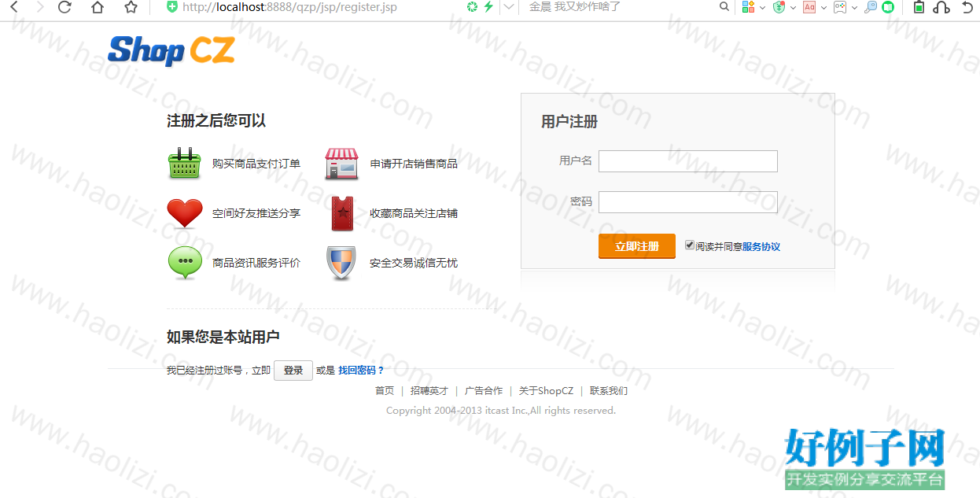Click the undo restore arrow icon
This screenshot has width=980, height=498.
[967, 7]
